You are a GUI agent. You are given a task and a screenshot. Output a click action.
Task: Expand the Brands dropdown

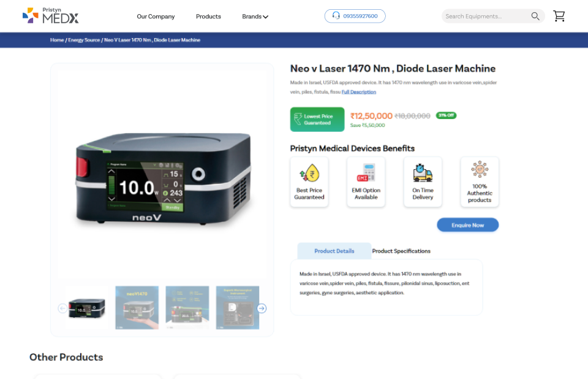[255, 17]
